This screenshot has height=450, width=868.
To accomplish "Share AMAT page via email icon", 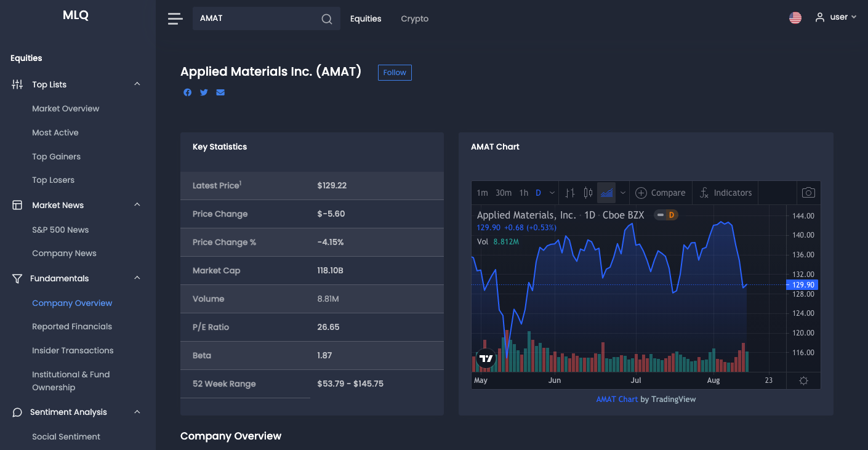I will 220,92.
